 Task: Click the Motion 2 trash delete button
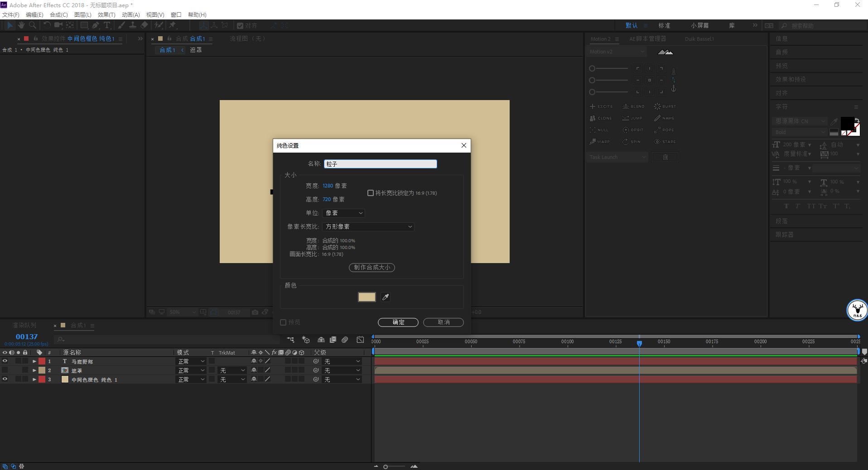[x=665, y=157]
